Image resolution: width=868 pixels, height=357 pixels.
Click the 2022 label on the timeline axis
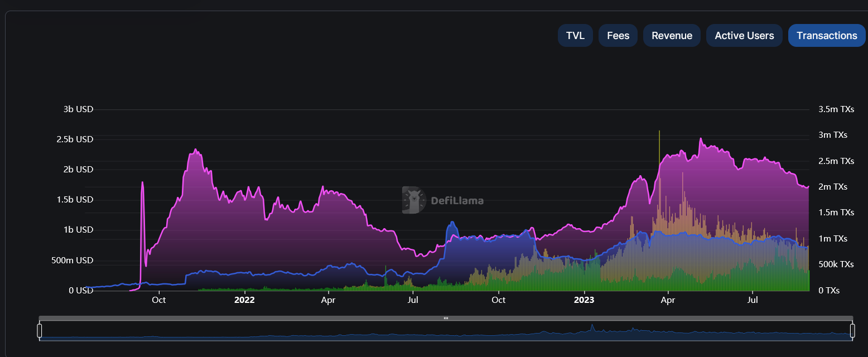244,300
